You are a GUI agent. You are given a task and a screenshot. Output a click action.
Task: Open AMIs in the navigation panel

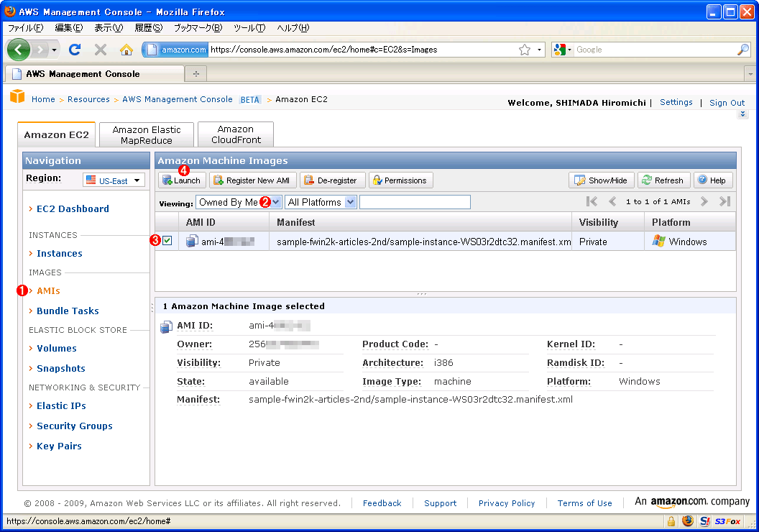(x=48, y=290)
